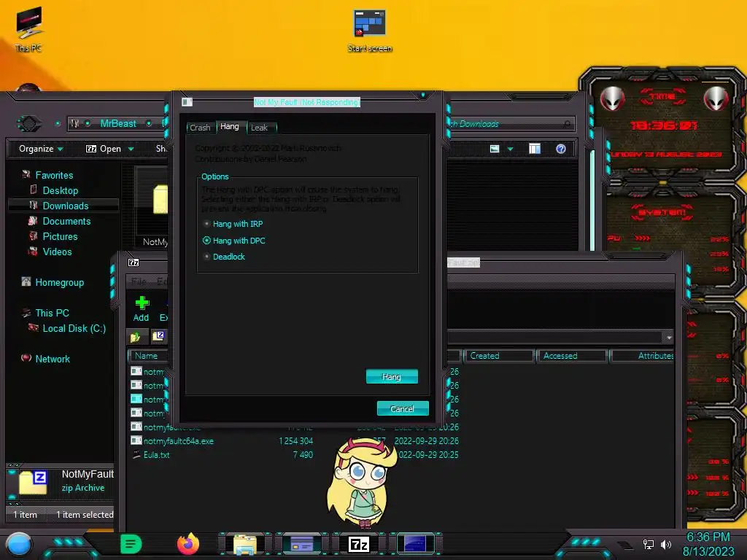The image size is (747, 560).
Task: Open the view options dropdown arrow
Action: (510, 149)
